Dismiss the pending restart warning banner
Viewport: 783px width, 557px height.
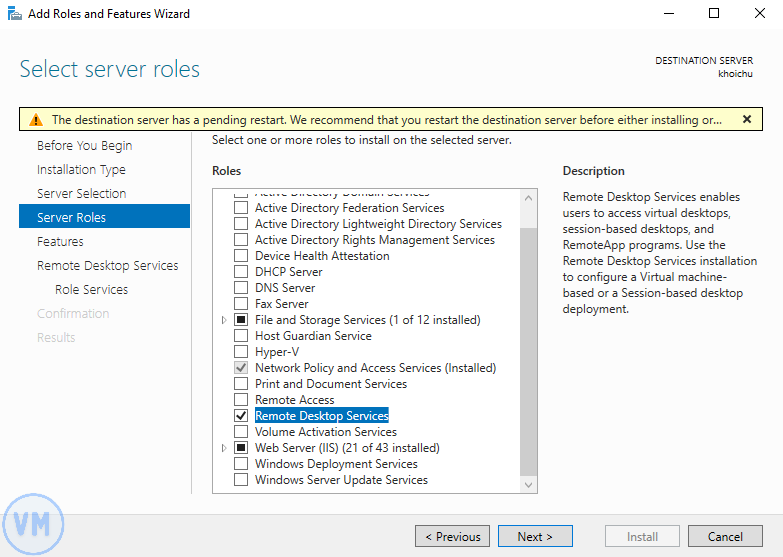click(x=746, y=119)
